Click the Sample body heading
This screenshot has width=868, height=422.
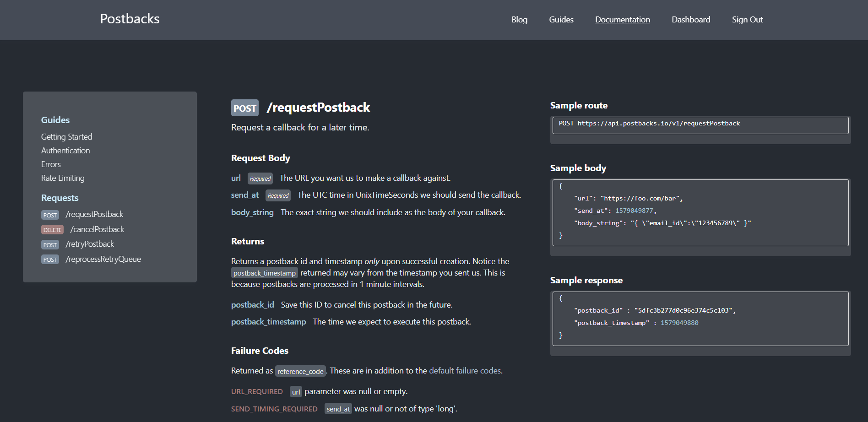pyautogui.click(x=578, y=168)
